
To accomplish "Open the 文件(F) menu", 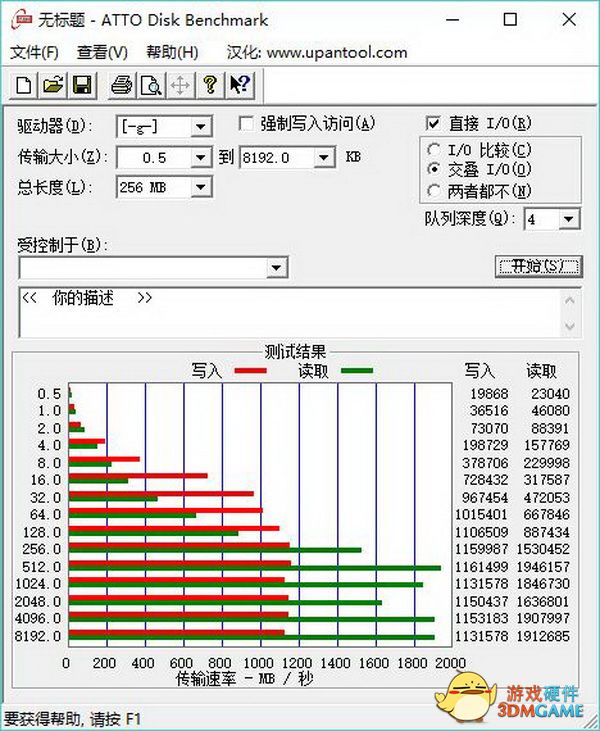I will click(x=34, y=52).
